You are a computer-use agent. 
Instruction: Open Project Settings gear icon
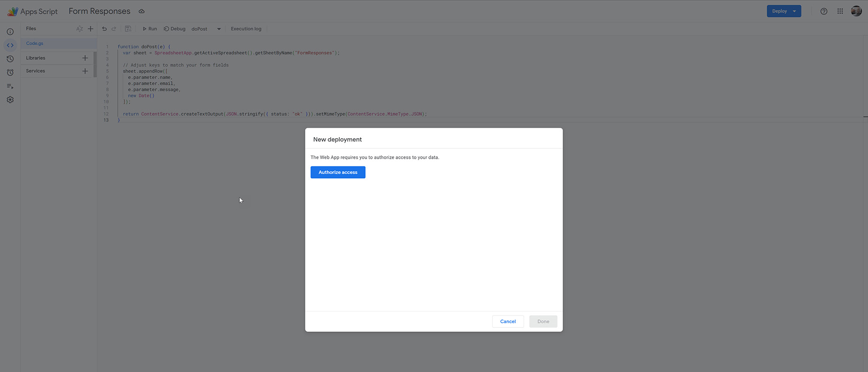click(x=10, y=100)
